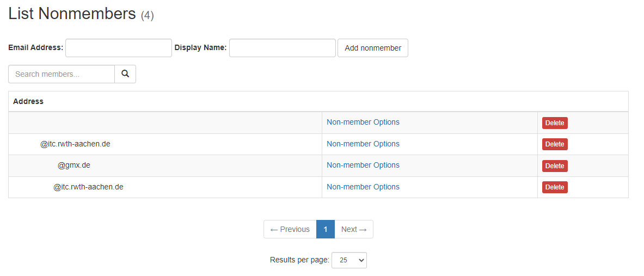Click the magnifying glass search icon
The height and width of the screenshot is (276, 644).
point(125,74)
